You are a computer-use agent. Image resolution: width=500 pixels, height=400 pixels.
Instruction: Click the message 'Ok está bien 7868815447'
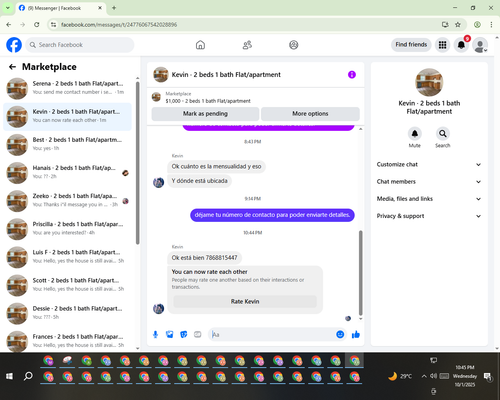pos(205,258)
